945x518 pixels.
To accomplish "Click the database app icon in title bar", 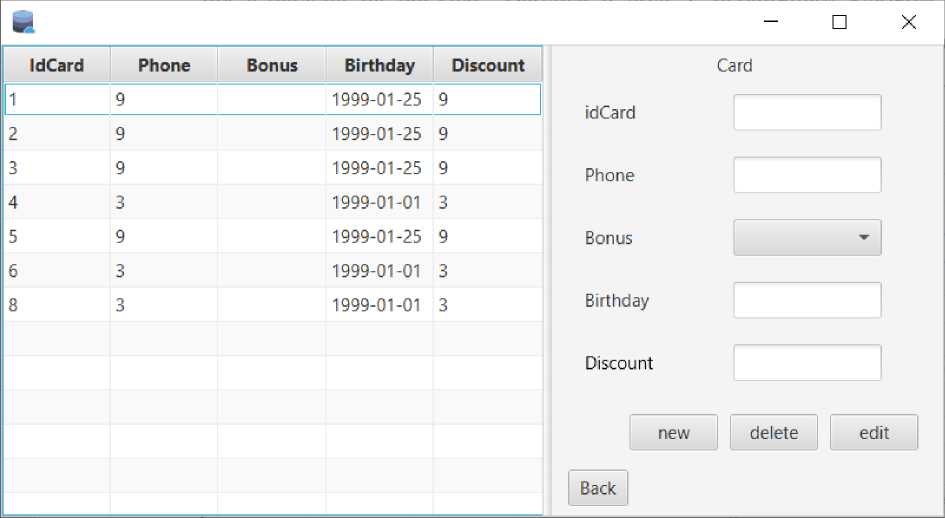I will click(22, 21).
